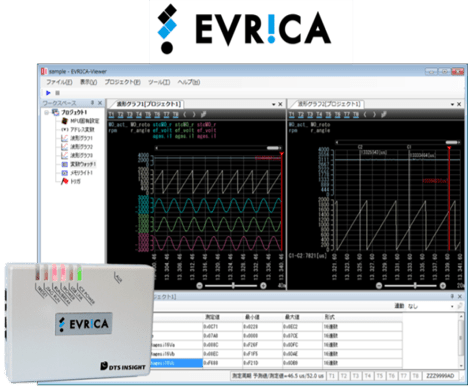Toggle T2 in the 波形グラフ2 toolbar
Viewport: 468px width, 388px height.
pos(301,115)
